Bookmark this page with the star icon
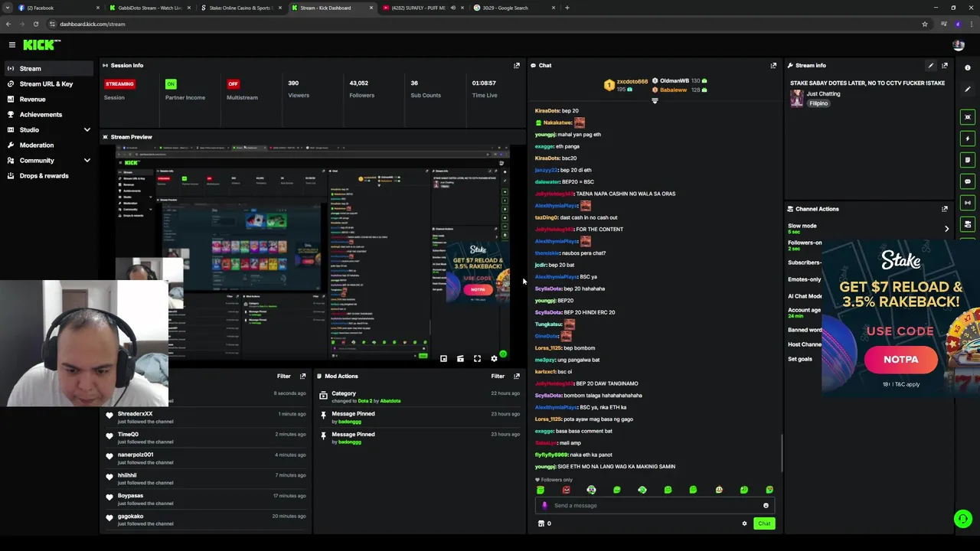Screen dimensions: 980x551 point(925,24)
